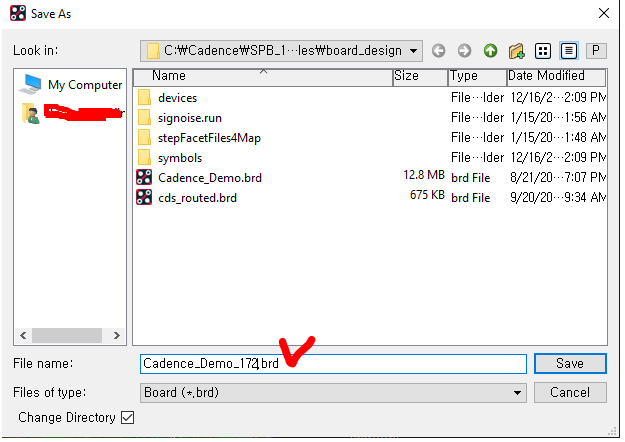This screenshot has height=442, width=625.
Task: Toggle the P preview button
Action: pos(596,51)
